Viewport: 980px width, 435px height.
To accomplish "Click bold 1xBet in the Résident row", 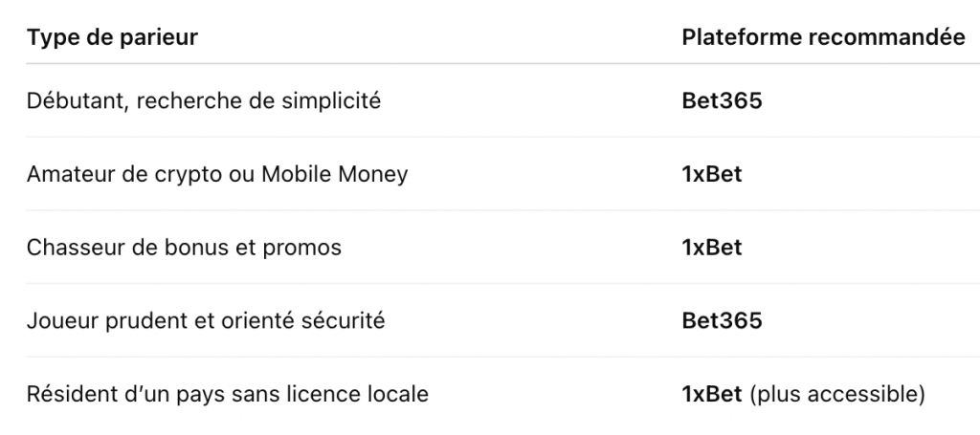I will tap(712, 395).
